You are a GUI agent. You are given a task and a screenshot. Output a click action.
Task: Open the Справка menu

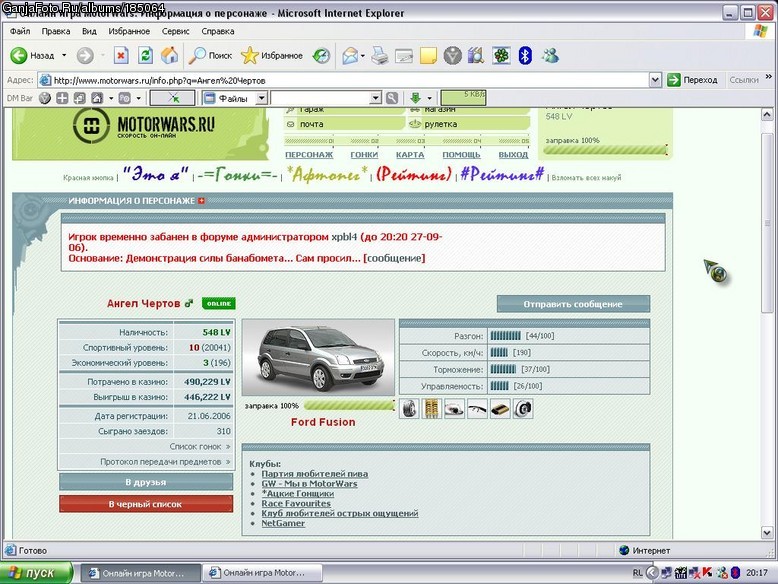point(218,31)
